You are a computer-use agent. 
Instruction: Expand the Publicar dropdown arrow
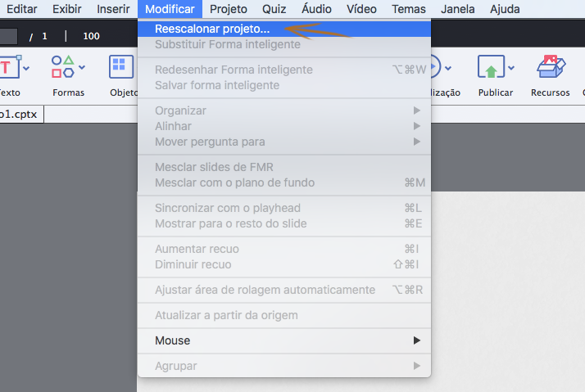(x=511, y=67)
